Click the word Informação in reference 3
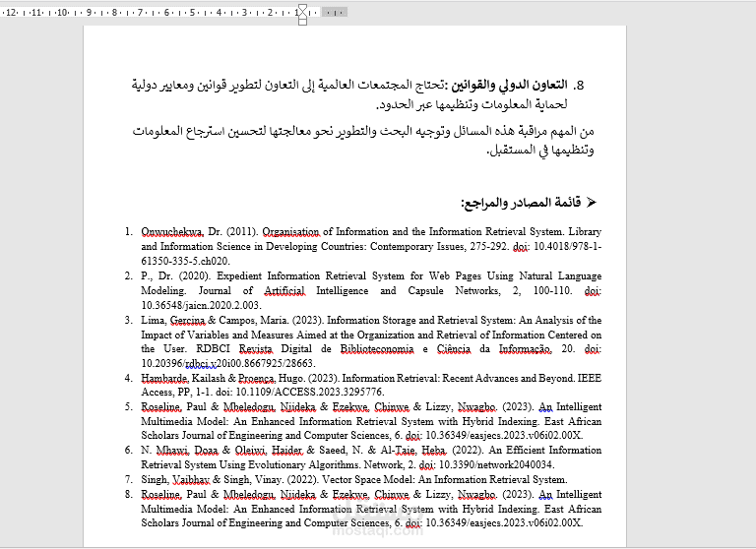Screen dimensions: 756x549 tap(525, 349)
